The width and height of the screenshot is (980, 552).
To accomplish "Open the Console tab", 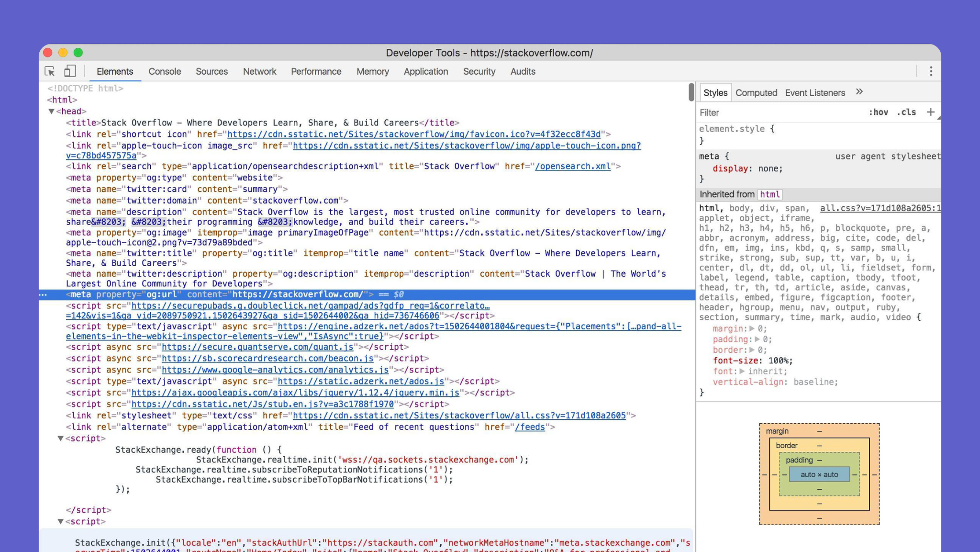I will [x=165, y=71].
